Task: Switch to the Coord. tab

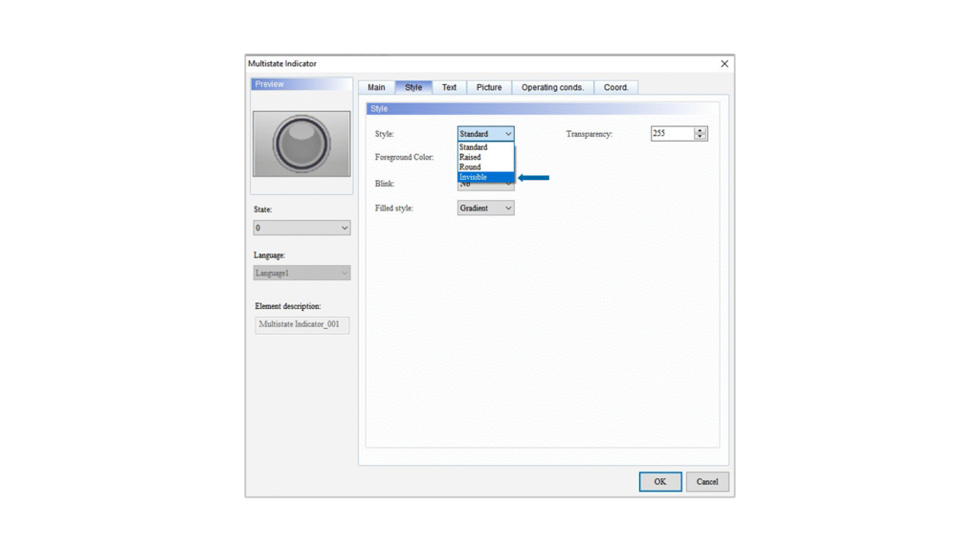Action: coord(616,87)
